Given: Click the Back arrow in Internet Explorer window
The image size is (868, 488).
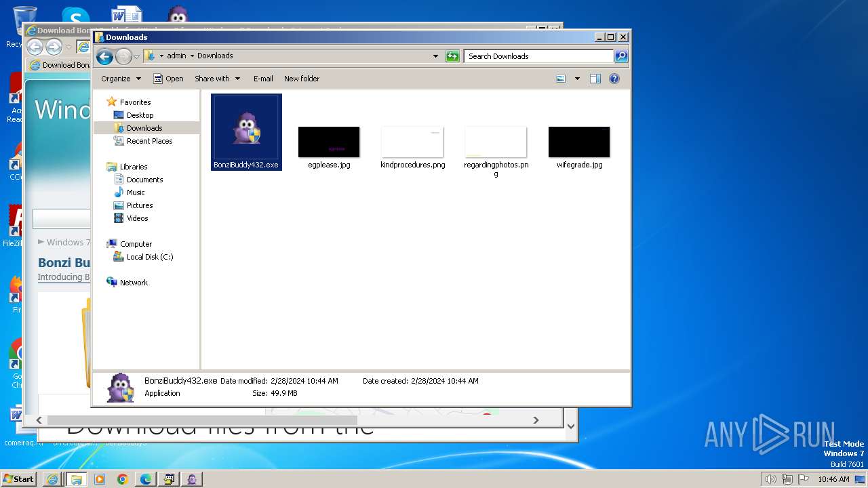Looking at the screenshot, I should click(35, 47).
